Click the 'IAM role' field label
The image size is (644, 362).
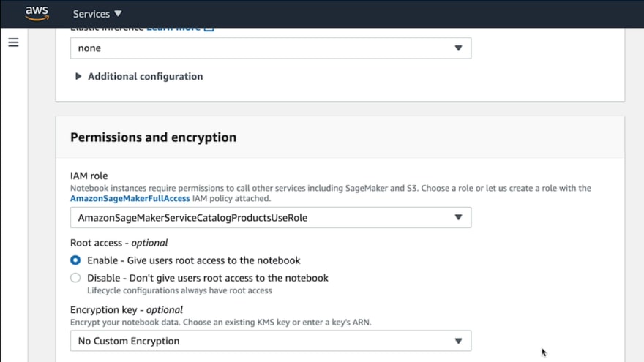pos(89,176)
